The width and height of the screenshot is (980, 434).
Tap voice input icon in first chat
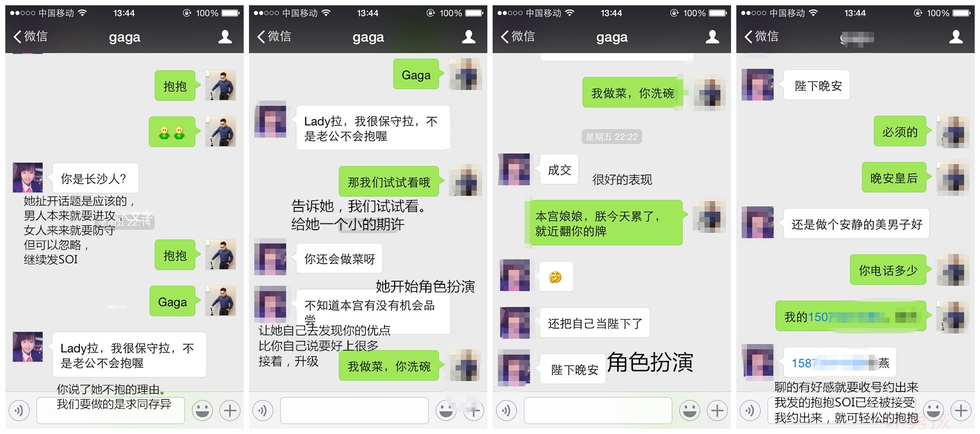(19, 410)
